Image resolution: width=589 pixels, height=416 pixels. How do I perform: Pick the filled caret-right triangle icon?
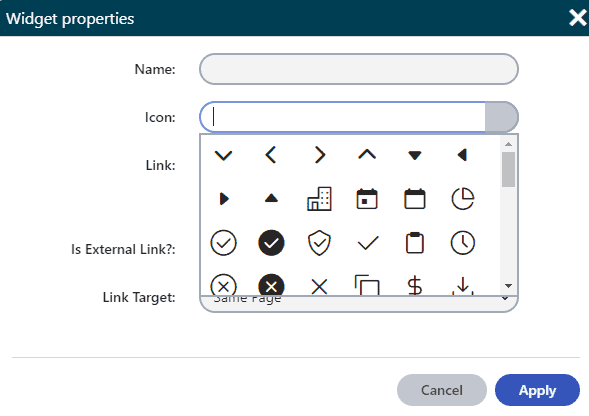pyautogui.click(x=224, y=199)
